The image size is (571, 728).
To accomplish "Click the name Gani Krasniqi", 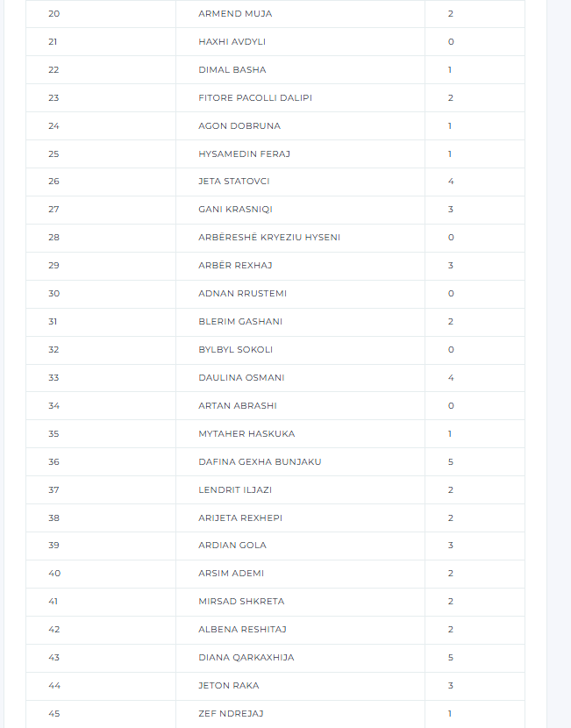I will (236, 210).
